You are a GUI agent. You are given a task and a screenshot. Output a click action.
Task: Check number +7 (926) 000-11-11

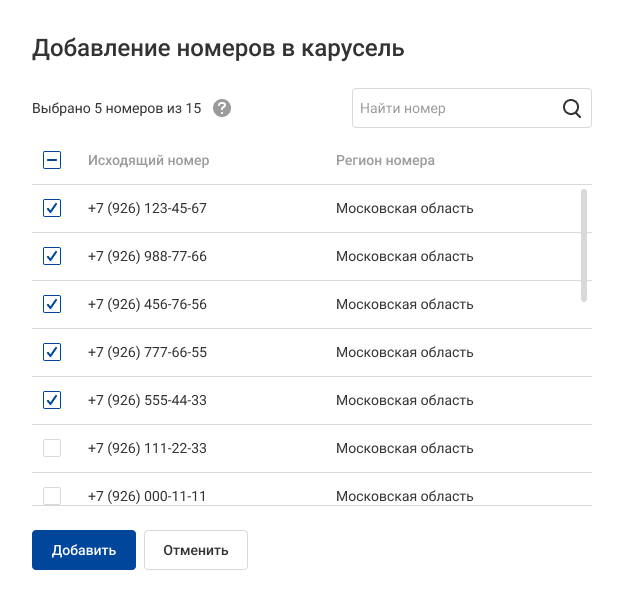point(52,495)
